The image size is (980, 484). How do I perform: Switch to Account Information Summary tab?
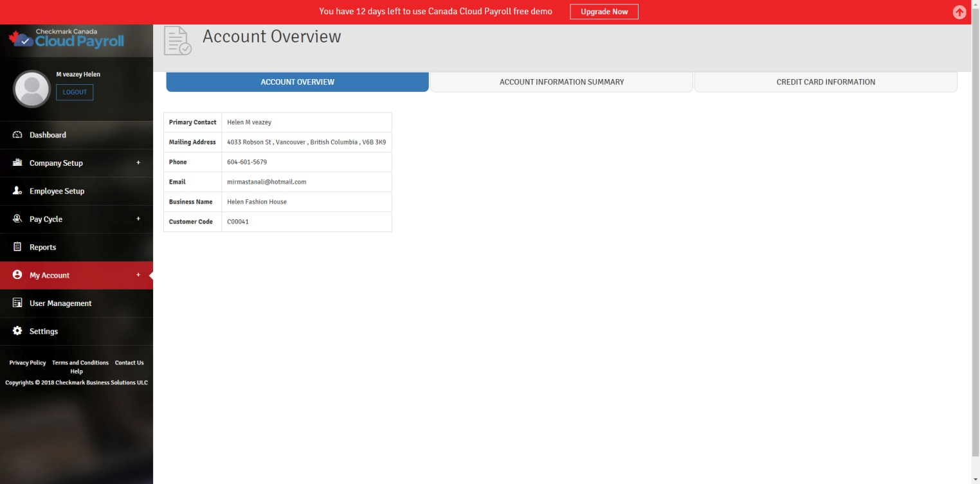click(561, 82)
